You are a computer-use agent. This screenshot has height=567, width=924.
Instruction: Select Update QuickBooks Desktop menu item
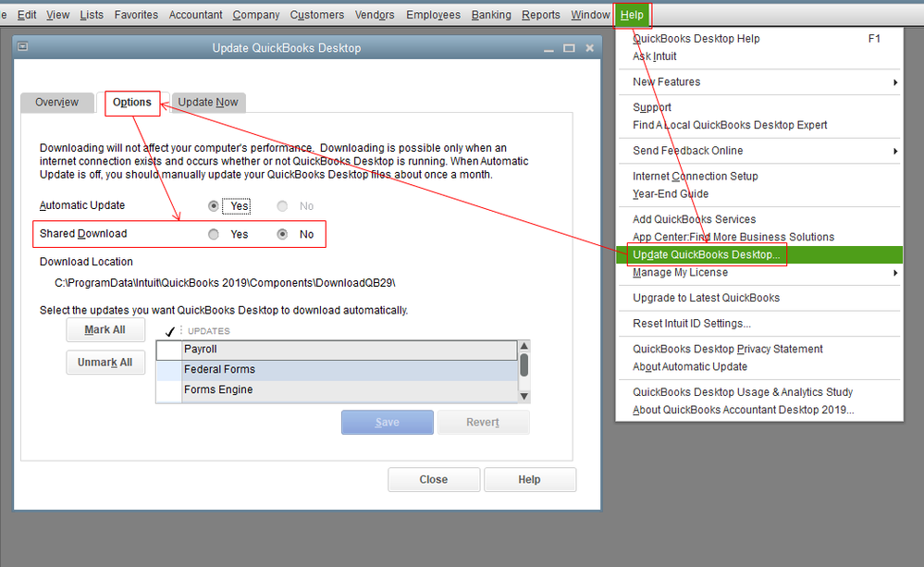point(759,254)
